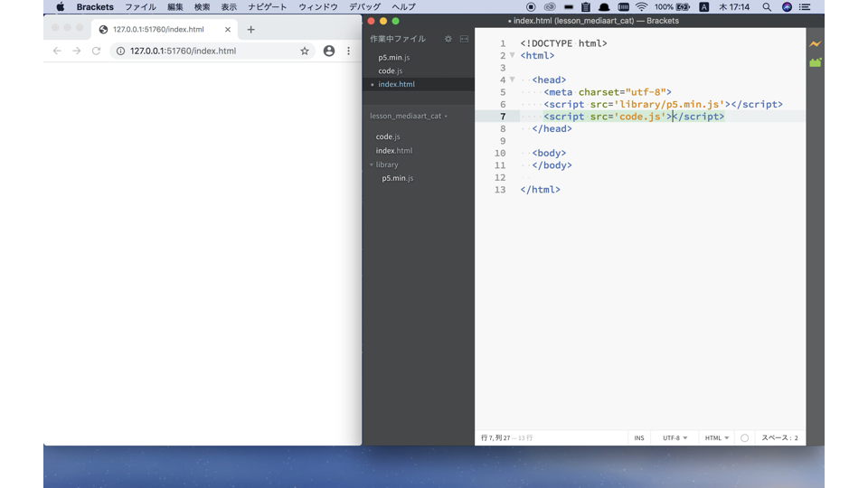Open the Apple menu
This screenshot has height=488, width=868.
(x=61, y=7)
